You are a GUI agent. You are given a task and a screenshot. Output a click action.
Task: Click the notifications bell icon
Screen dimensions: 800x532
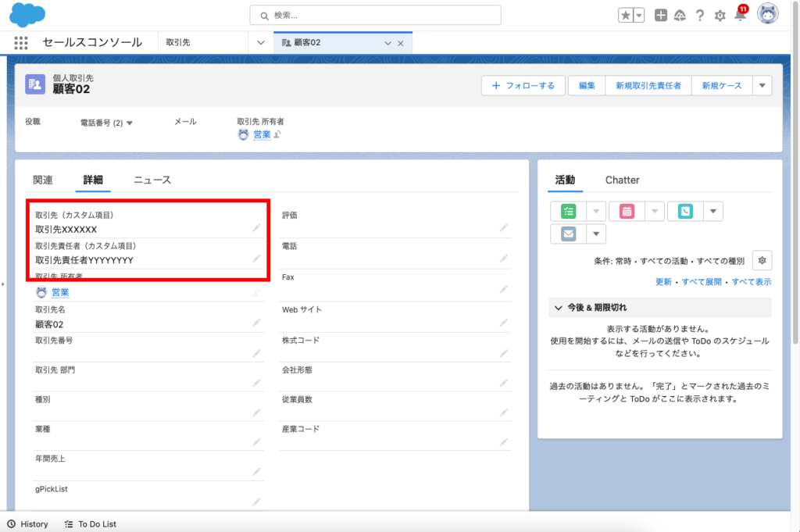pyautogui.click(x=740, y=16)
